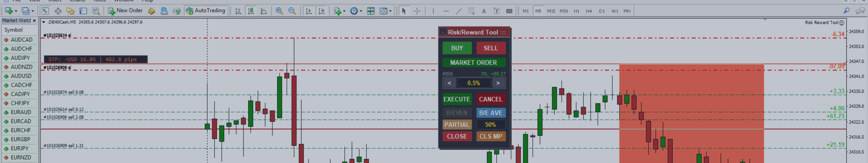Switch to M1 timeframe
Image resolution: width=868 pixels, height=163 pixels.
click(525, 11)
